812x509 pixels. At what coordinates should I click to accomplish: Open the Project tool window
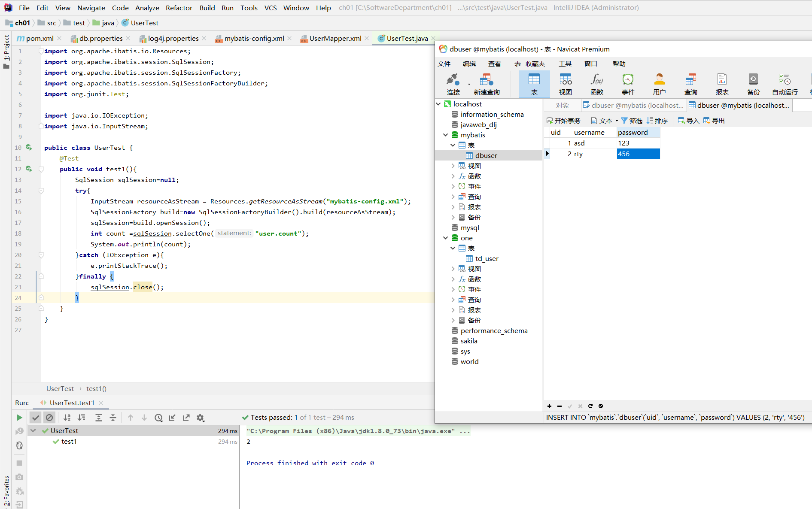pos(6,52)
